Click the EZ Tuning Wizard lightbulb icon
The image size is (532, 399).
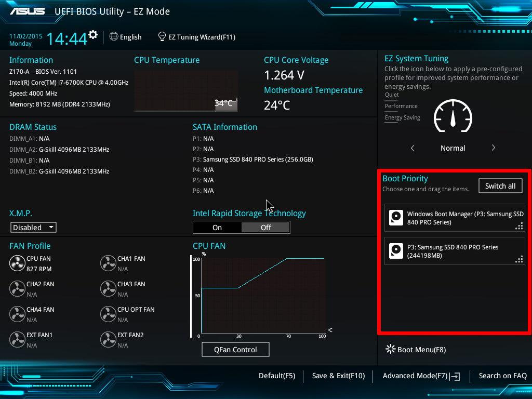pos(162,36)
